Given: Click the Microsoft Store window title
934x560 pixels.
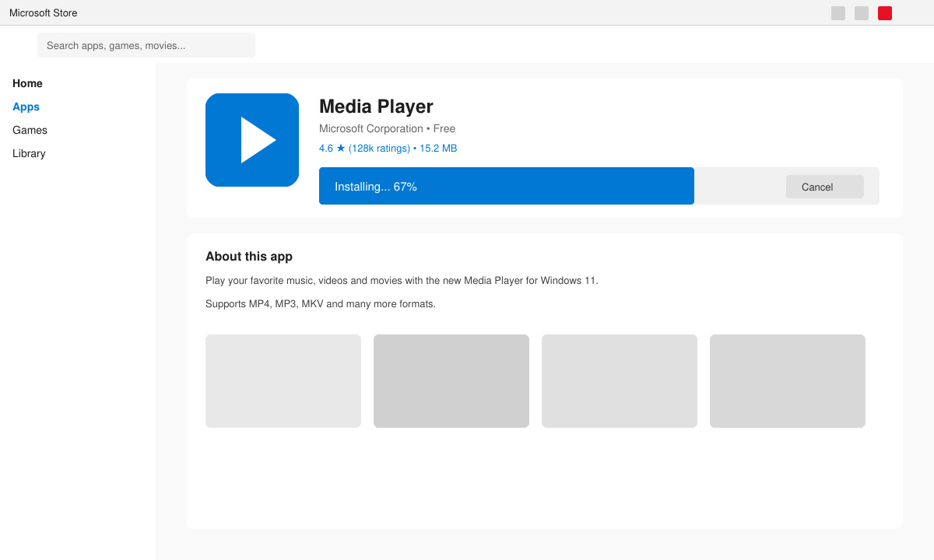Looking at the screenshot, I should [x=44, y=13].
